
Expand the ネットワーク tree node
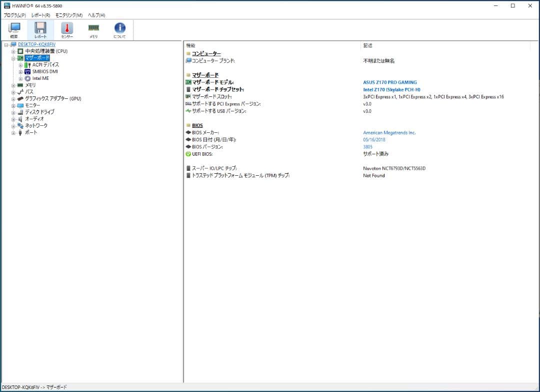pyautogui.click(x=13, y=126)
